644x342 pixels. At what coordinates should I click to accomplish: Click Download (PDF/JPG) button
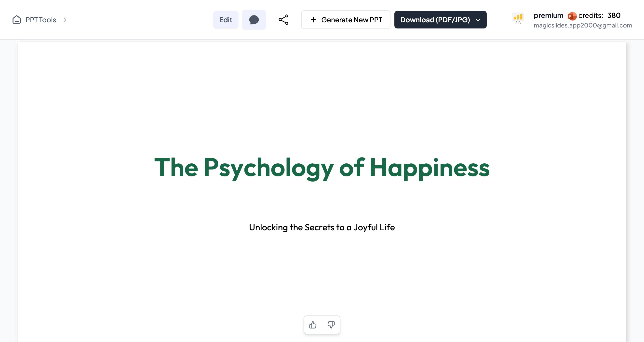pyautogui.click(x=435, y=20)
